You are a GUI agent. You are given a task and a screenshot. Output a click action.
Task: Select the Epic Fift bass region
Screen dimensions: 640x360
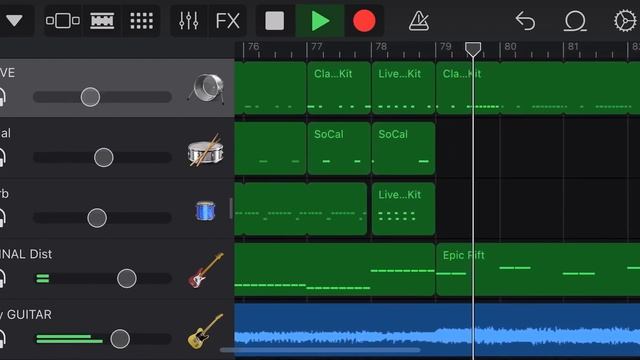pyautogui.click(x=538, y=269)
